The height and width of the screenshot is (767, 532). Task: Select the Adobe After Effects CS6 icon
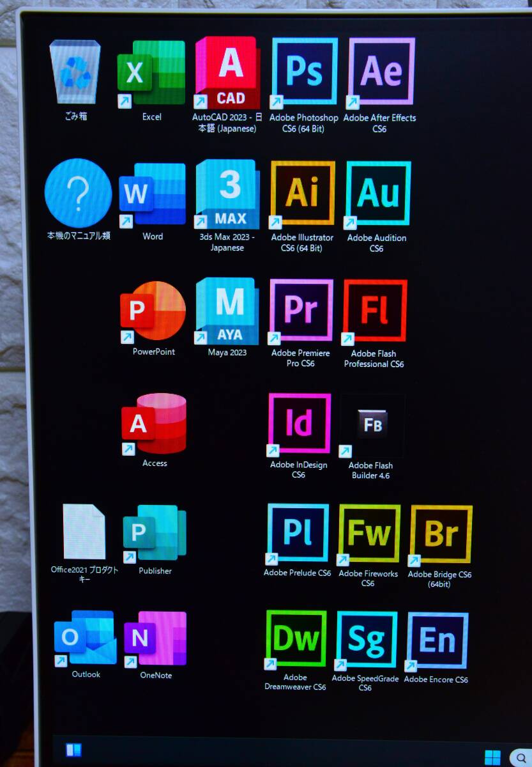[x=381, y=72]
